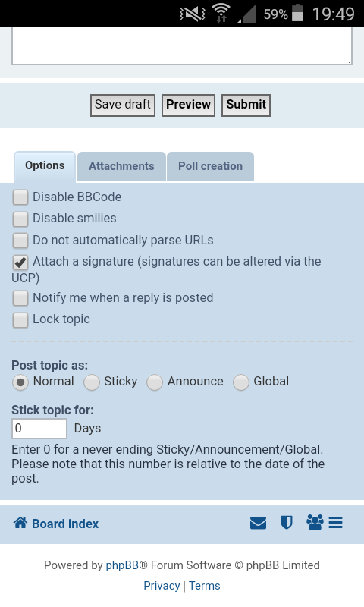This screenshot has width=364, height=607.
Task: Tick the Lock topic checkbox
Action: coord(20,320)
